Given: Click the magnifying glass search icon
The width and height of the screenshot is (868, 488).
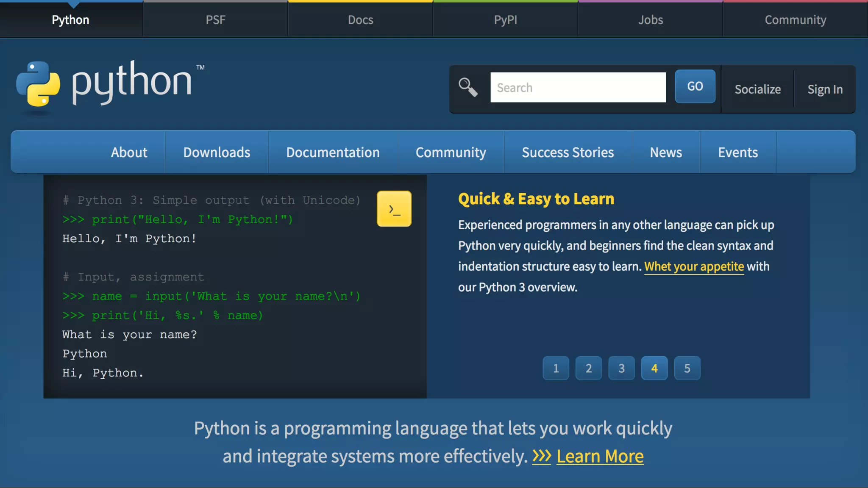Looking at the screenshot, I should click(468, 87).
